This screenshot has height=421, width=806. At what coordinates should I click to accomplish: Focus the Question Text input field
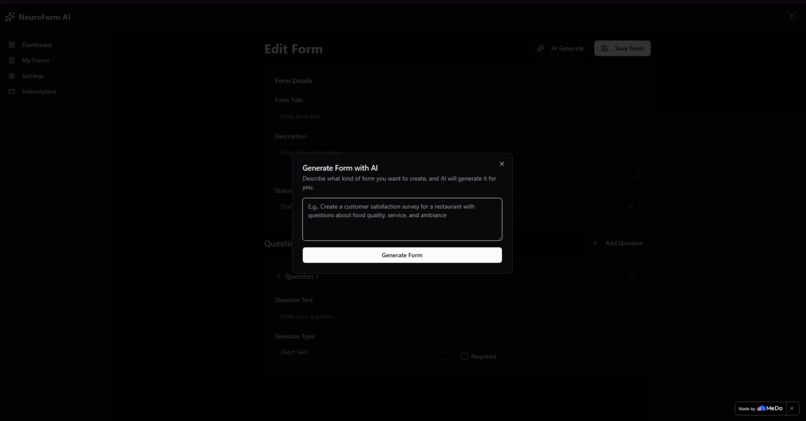tap(456, 316)
